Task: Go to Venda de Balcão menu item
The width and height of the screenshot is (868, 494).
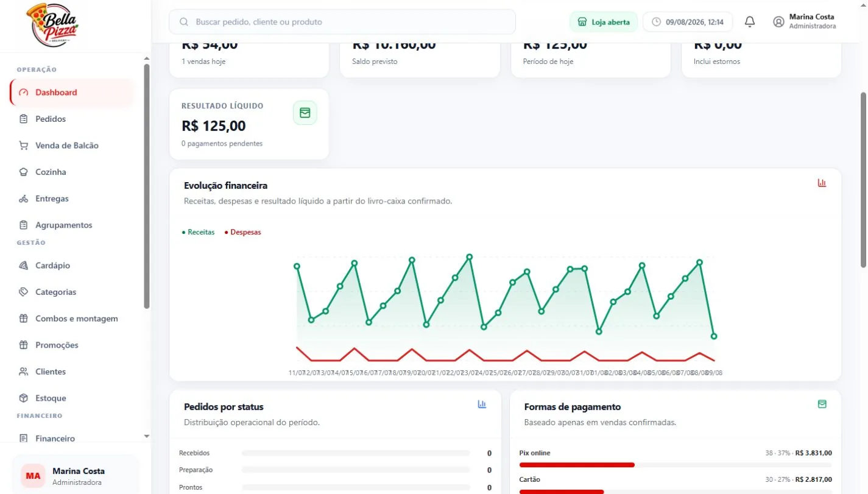Action: point(72,146)
